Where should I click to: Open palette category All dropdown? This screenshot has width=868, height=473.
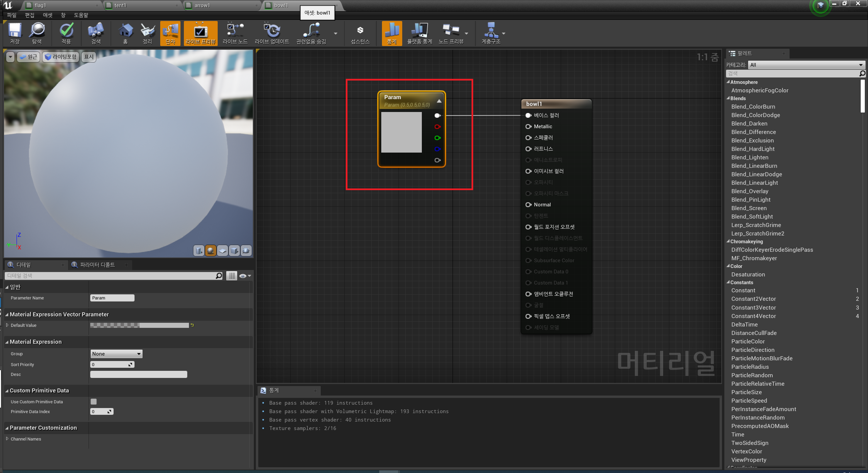[806, 65]
